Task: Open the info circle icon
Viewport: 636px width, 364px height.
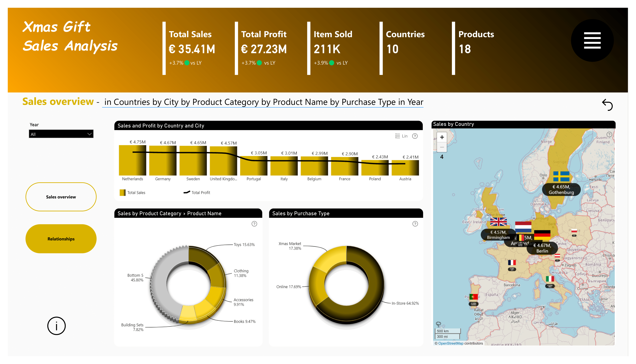Action: tap(56, 326)
